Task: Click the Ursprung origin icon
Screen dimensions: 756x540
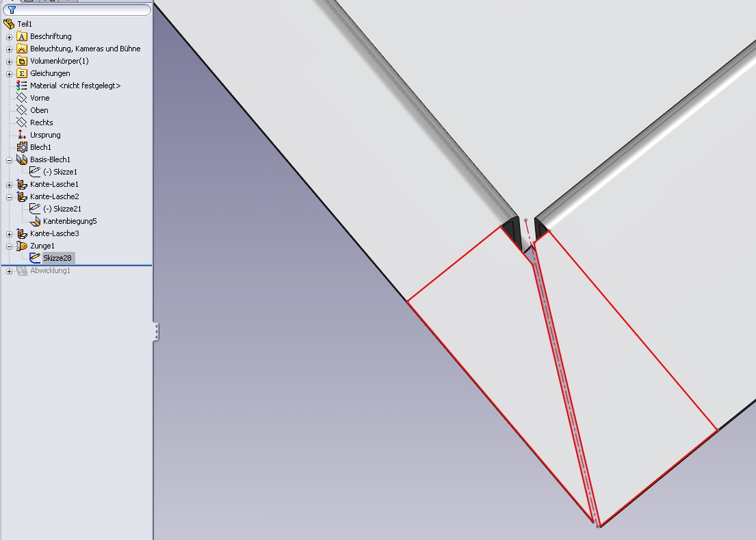Action: tap(22, 135)
